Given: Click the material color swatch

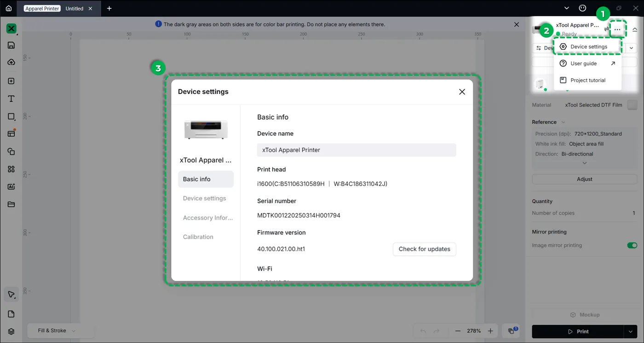Looking at the screenshot, I should point(632,105).
